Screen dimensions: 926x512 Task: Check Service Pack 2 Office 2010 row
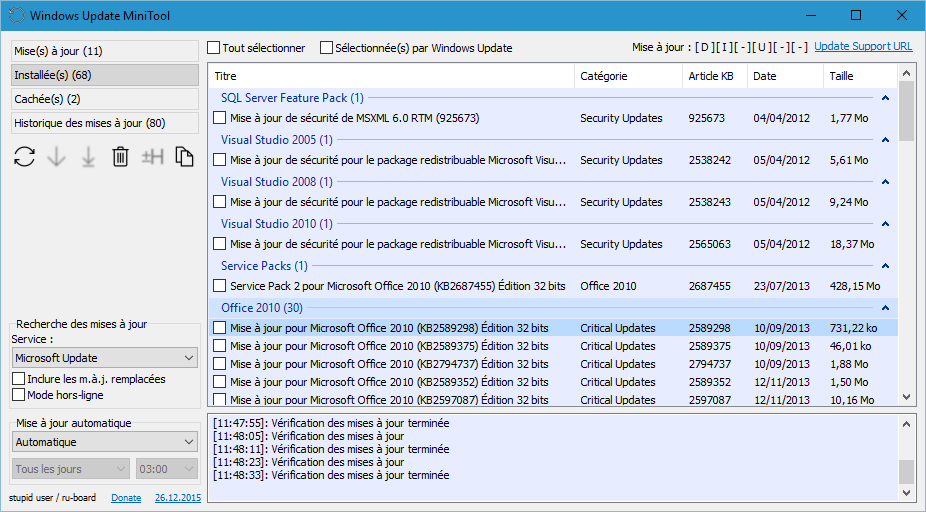click(x=220, y=286)
